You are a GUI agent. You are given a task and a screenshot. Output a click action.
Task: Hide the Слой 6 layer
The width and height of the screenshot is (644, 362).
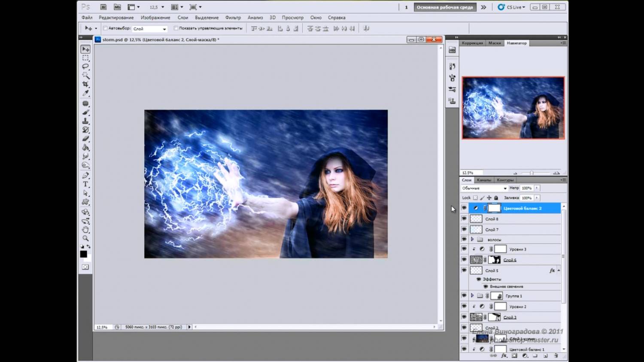464,259
